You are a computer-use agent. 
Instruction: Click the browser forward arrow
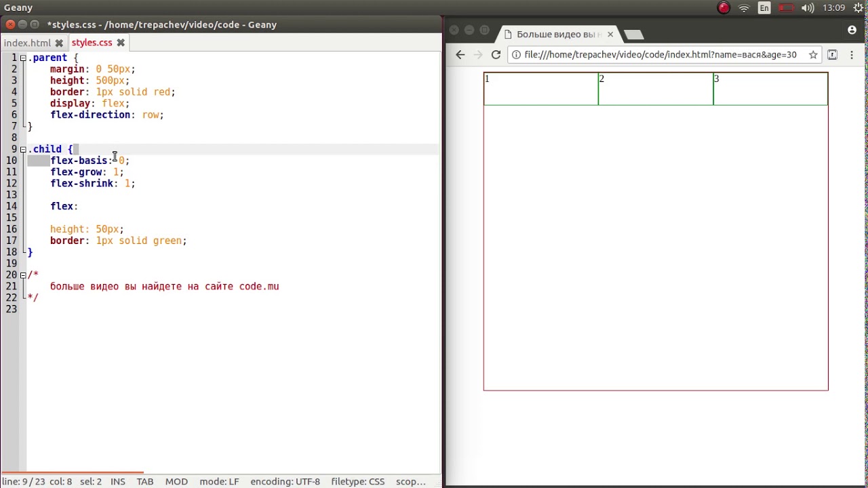coord(478,55)
